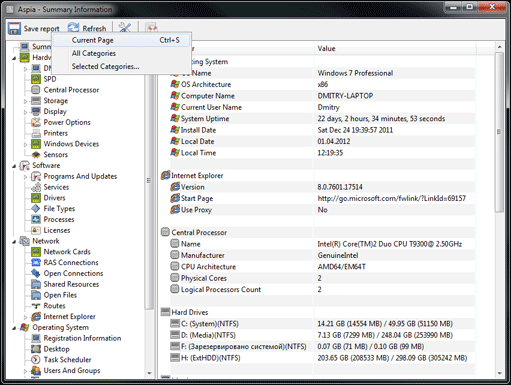
Task: Click the Save report floppy icon
Action: pyautogui.click(x=14, y=29)
